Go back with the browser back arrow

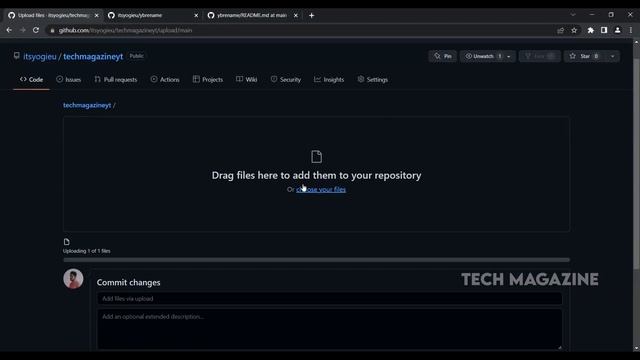9,30
